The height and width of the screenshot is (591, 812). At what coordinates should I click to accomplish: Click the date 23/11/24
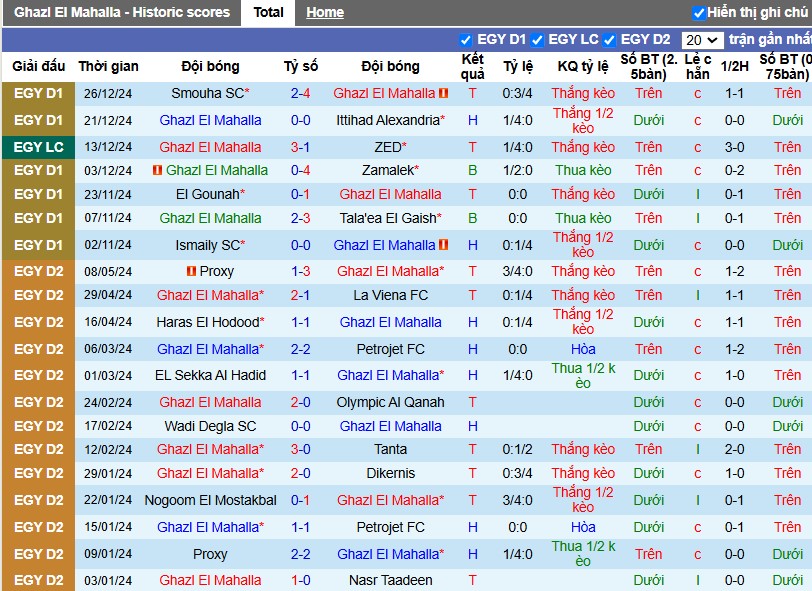[108, 194]
